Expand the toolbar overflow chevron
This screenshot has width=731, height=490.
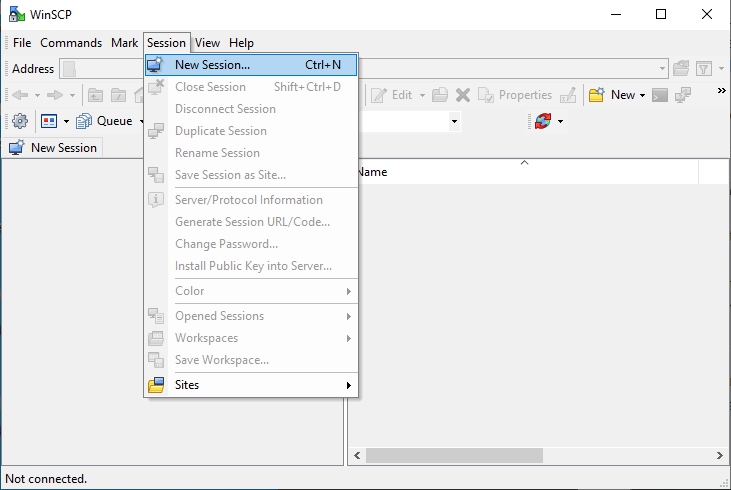coord(721,91)
